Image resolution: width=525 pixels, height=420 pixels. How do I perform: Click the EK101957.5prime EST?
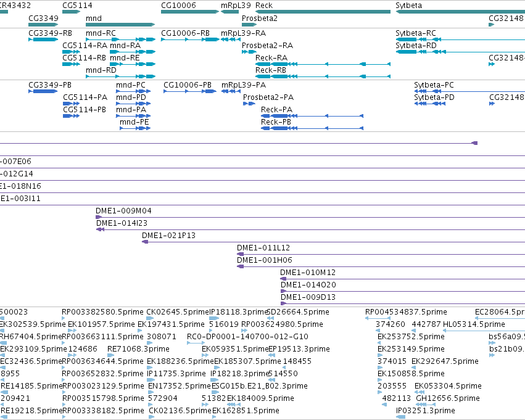(72, 331)
